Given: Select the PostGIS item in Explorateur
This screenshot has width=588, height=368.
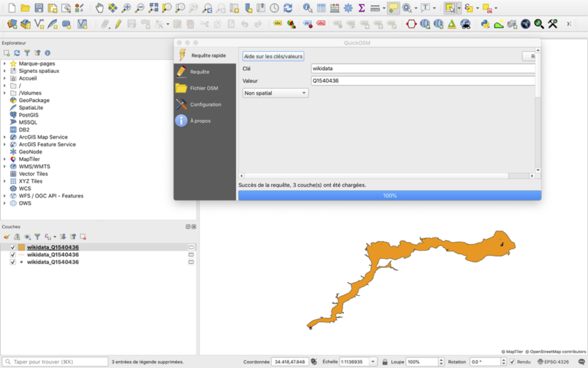Looking at the screenshot, I should pyautogui.click(x=29, y=115).
